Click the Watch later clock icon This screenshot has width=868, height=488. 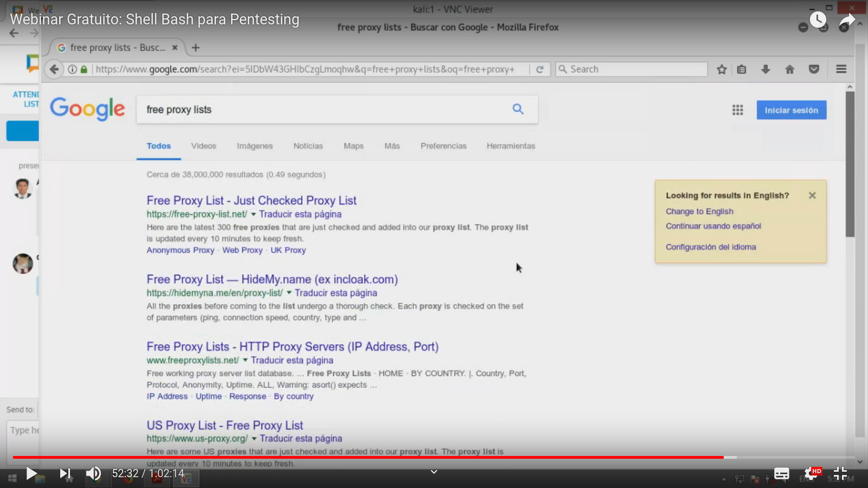818,20
